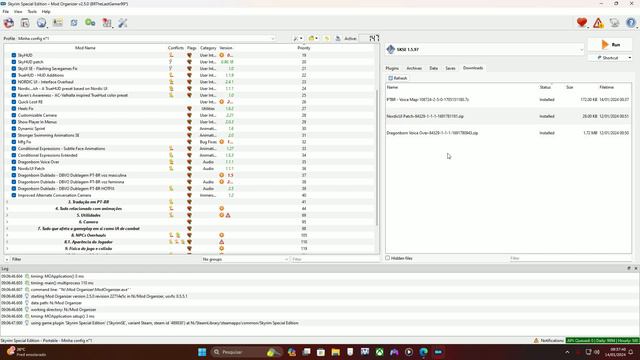Click the downloads Filter text field
The height and width of the screenshot is (360, 640).
[570, 258]
